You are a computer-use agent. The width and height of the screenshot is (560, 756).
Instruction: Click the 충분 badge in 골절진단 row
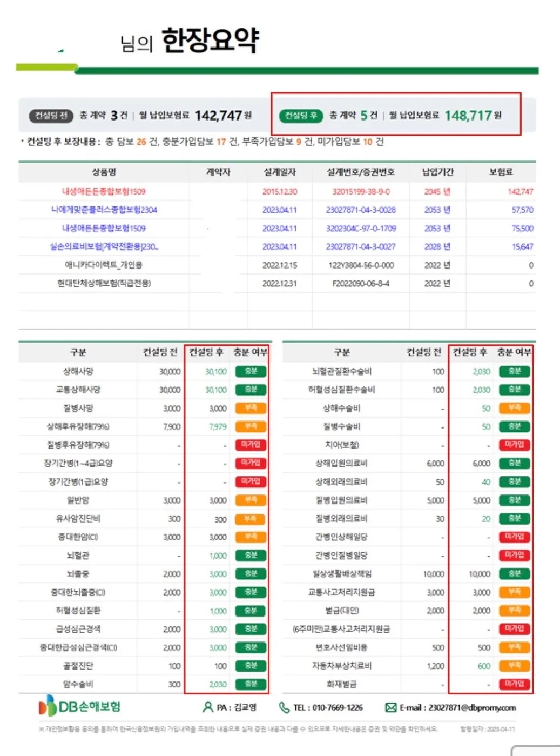point(251,666)
